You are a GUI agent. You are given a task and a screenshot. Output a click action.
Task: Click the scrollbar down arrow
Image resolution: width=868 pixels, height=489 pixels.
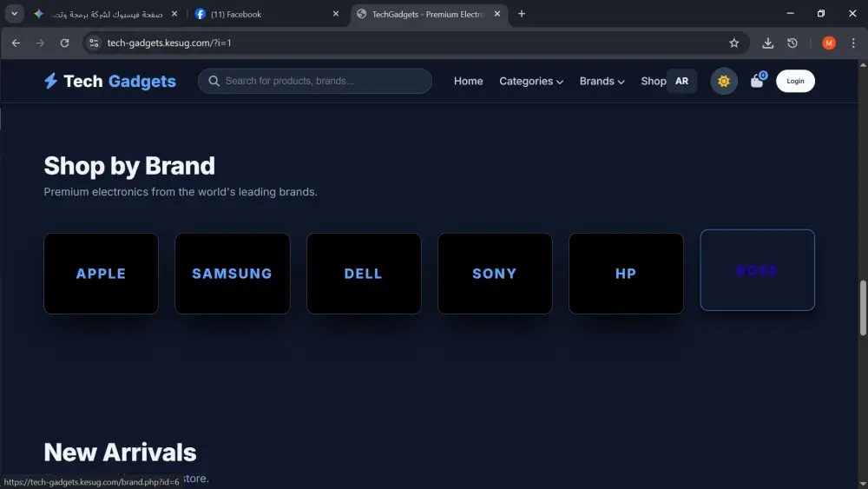click(863, 484)
